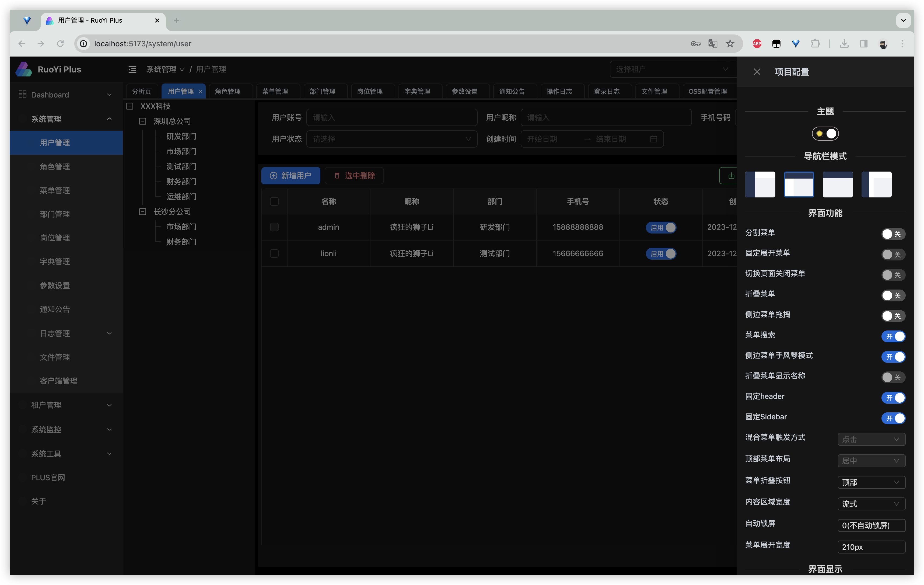This screenshot has height=585, width=924.
Task: Open Google Translate icon in address bar
Action: pyautogui.click(x=713, y=44)
